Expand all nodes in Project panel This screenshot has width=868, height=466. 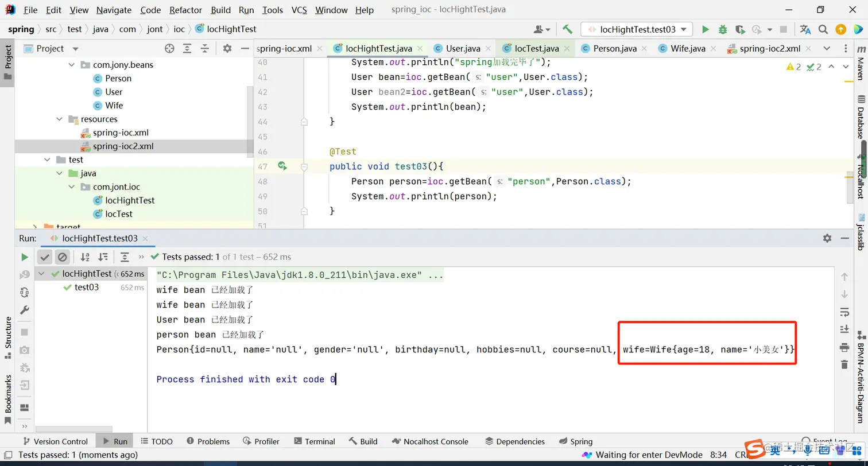tap(187, 49)
